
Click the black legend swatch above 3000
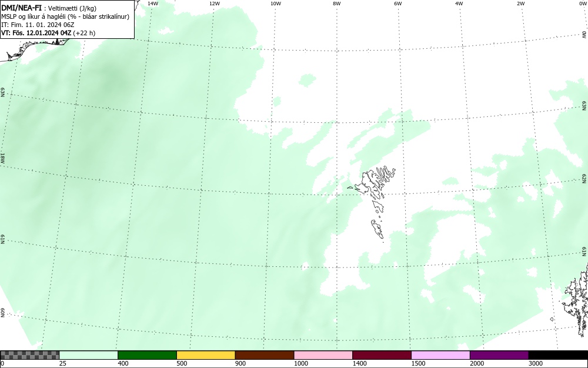click(558, 355)
